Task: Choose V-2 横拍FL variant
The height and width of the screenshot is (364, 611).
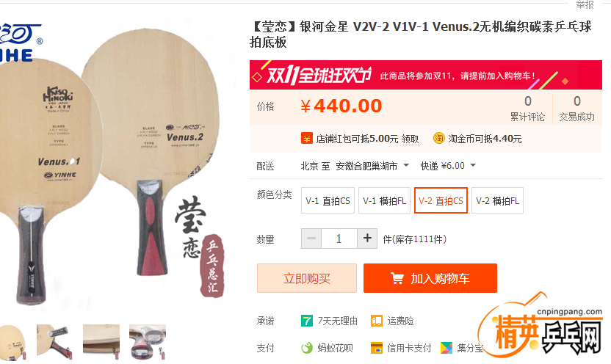Action: click(x=497, y=200)
